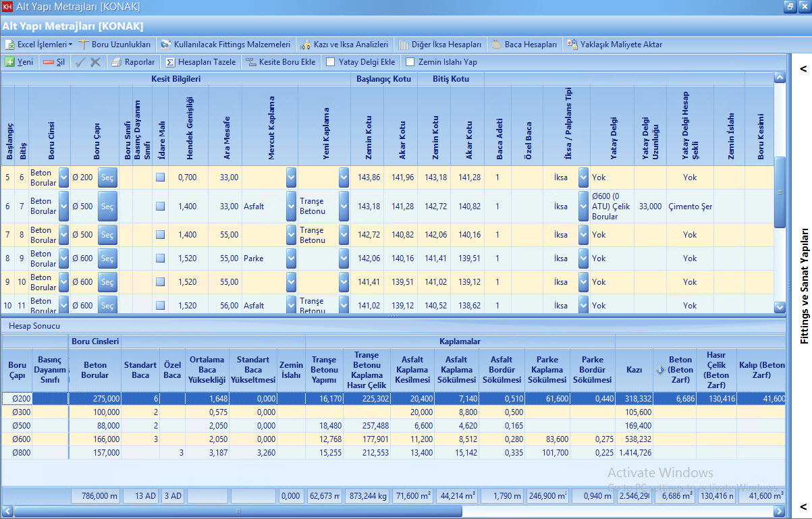Screen dimensions: 812x519
Task: Click Kesite Boru Ekle
Action: [280, 62]
